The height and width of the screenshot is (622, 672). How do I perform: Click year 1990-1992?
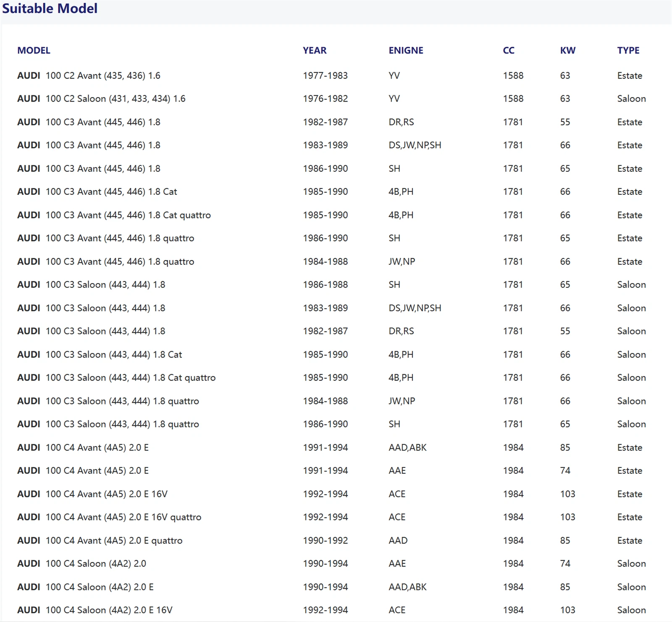(325, 541)
